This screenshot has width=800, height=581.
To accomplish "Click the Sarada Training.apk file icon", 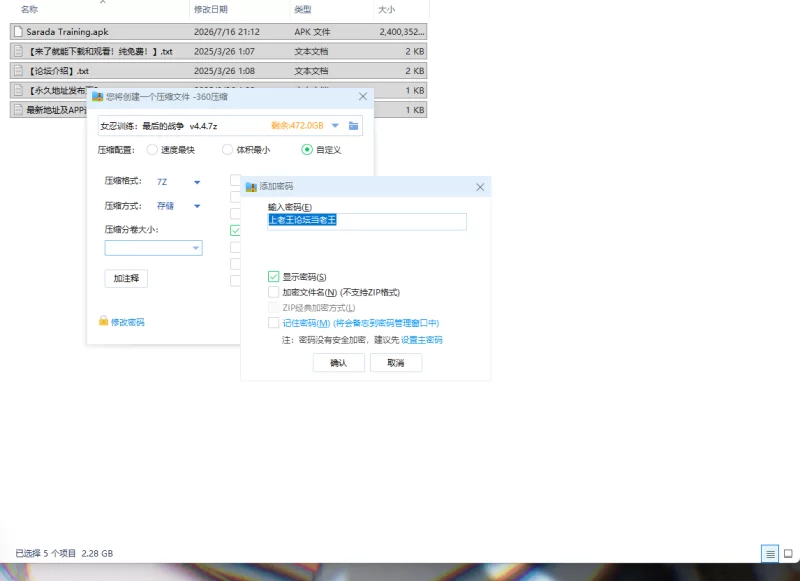I will (x=18, y=32).
